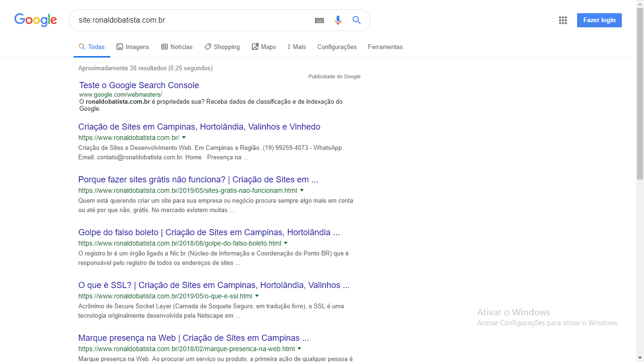Expand arrow beside marque-presenca-na-web.html URL
Image resolution: width=644 pixels, height=362 pixels.
(x=299, y=349)
